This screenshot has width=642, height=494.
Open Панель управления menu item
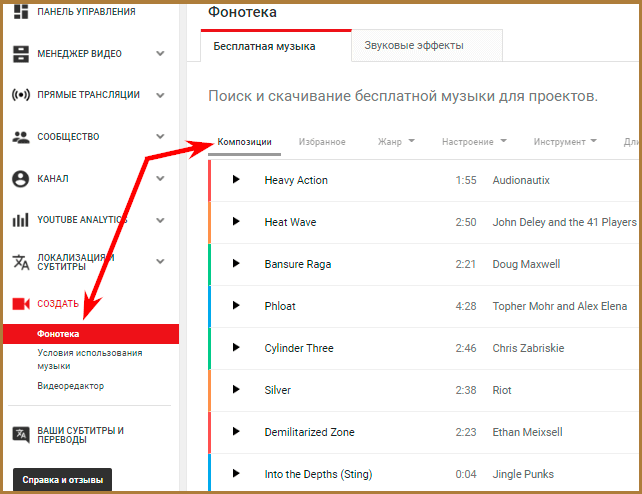pyautogui.click(x=86, y=12)
